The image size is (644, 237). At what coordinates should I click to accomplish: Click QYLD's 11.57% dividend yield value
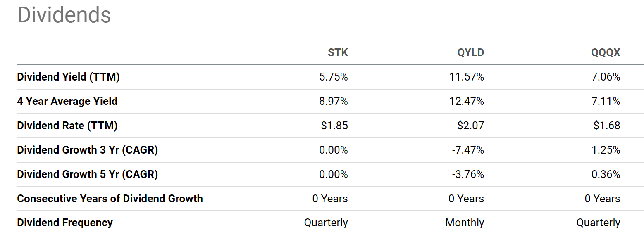pos(467,77)
